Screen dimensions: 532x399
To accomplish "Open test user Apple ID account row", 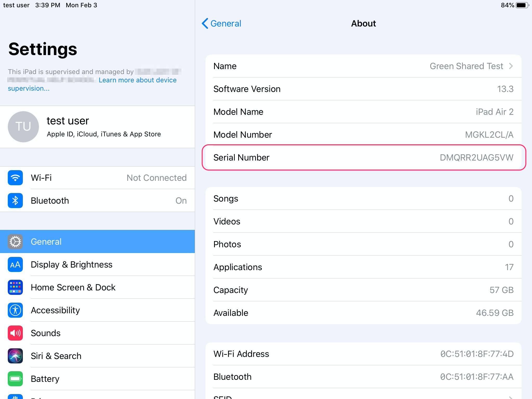I will 104,127.
